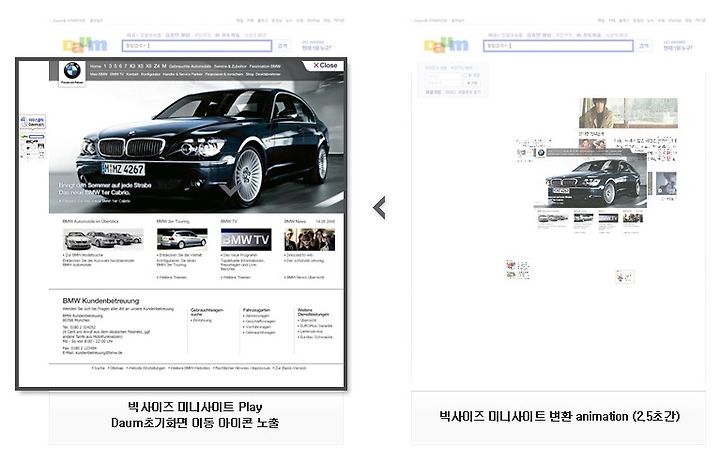The image size is (720, 460).
Task: Click the Daum return icon on the minisite's left edge
Action: pyautogui.click(x=33, y=122)
